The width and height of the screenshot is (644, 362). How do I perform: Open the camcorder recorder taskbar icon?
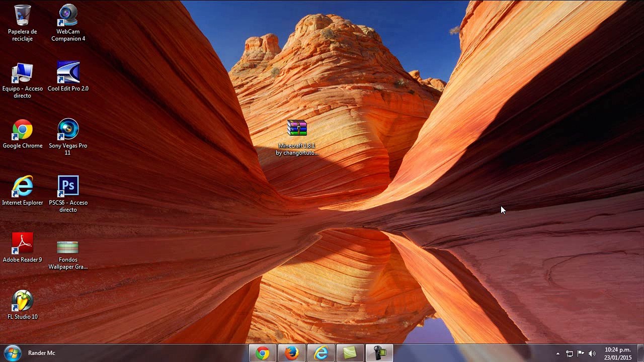click(379, 353)
